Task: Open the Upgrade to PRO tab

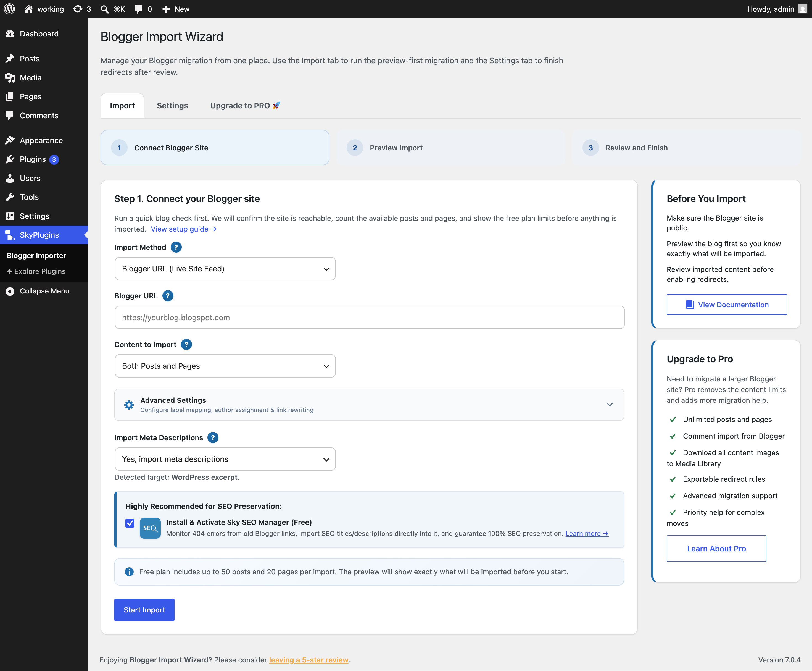Action: [245, 106]
